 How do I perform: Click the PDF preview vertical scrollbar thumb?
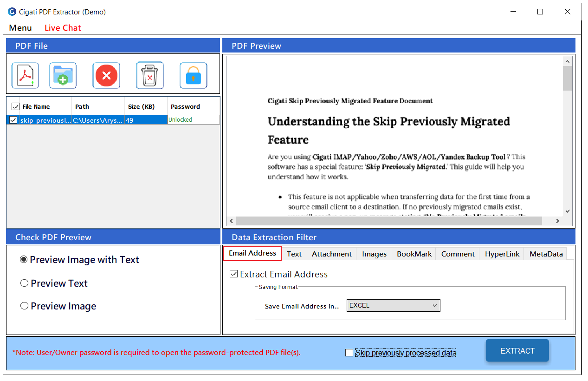[567, 78]
